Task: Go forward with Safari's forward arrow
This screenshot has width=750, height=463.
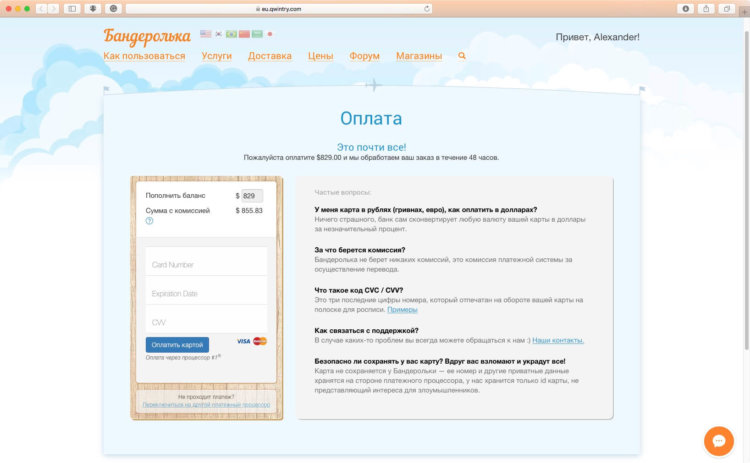Action: 53,9
